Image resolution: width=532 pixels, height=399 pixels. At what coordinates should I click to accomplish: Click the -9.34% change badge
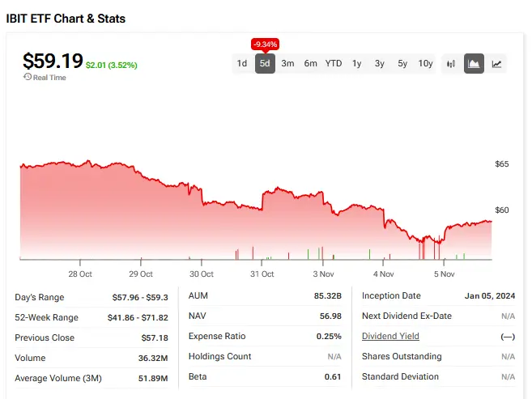click(265, 43)
